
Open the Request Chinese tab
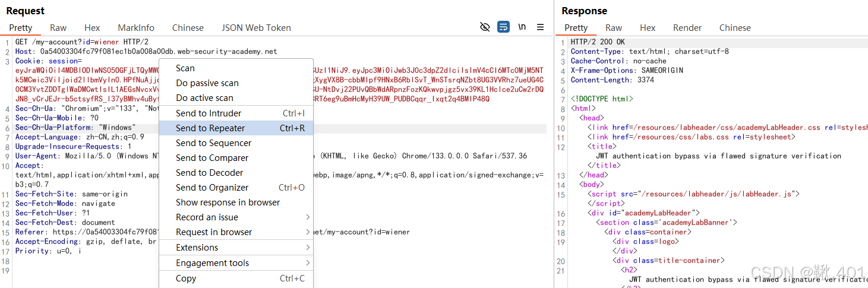point(188,28)
